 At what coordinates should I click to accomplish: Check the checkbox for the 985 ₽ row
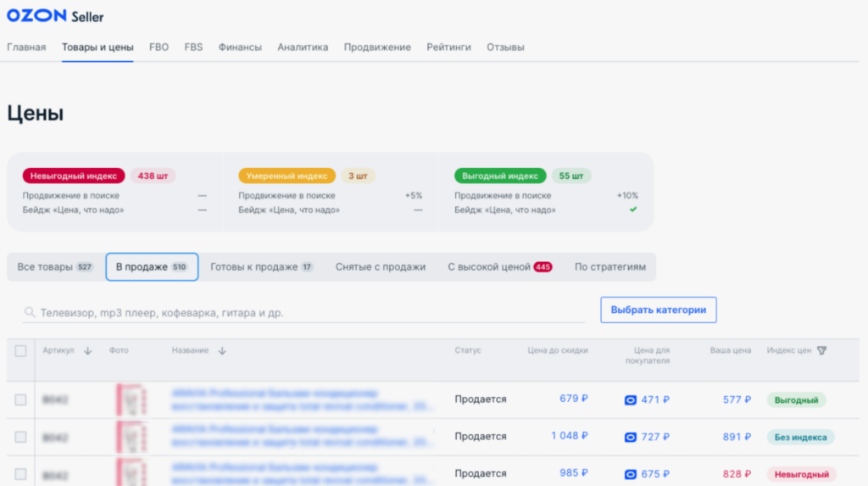coord(20,474)
